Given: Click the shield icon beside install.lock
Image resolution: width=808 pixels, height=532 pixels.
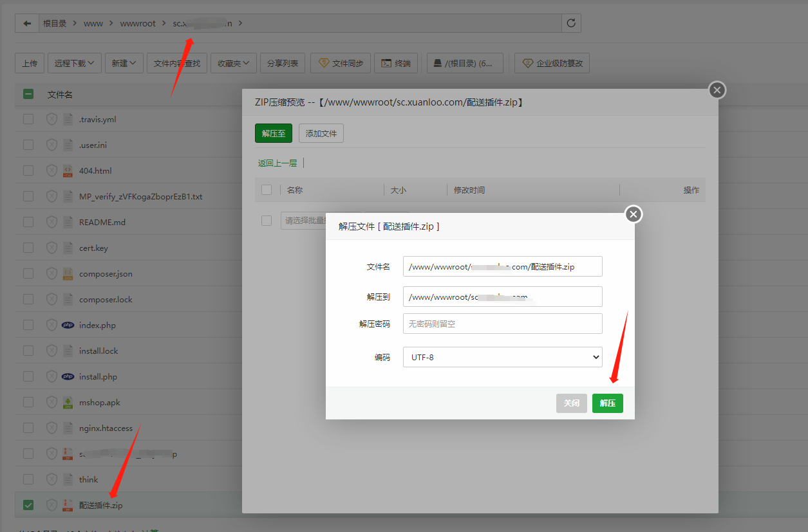Looking at the screenshot, I should click(52, 351).
